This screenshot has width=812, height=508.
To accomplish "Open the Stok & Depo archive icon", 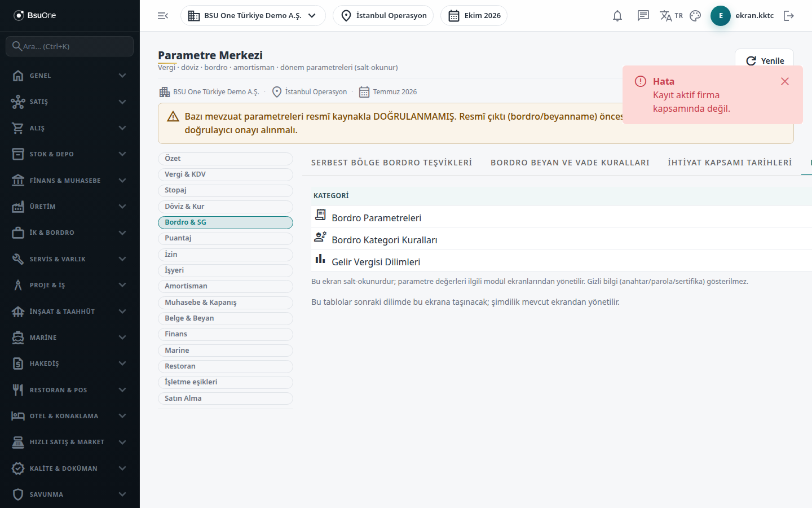I will 18,154.
